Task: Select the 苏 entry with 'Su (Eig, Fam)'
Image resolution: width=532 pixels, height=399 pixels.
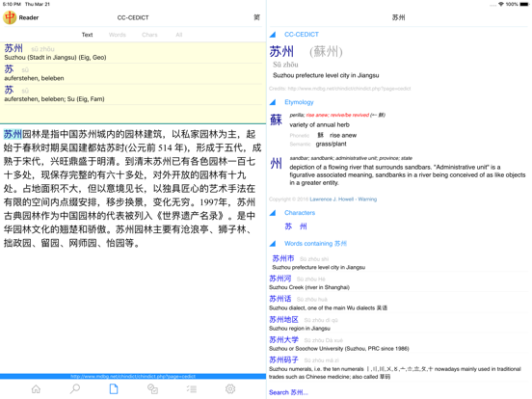Action: coord(133,94)
